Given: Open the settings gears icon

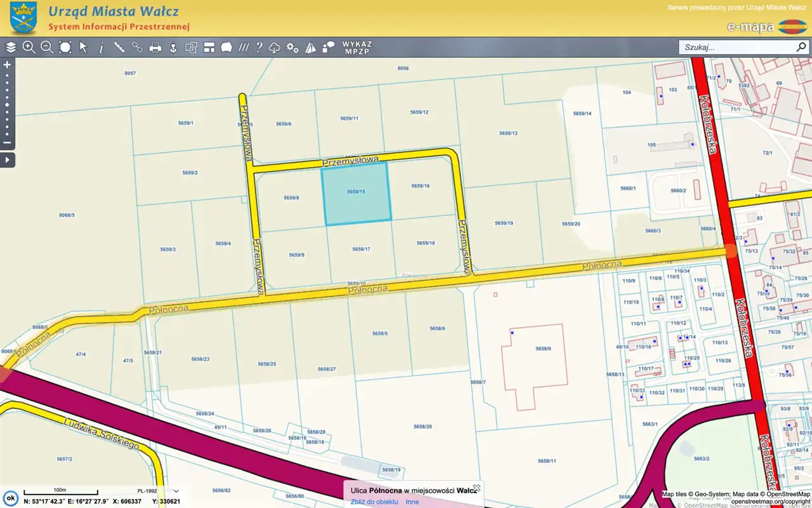Looking at the screenshot, I should (x=292, y=47).
